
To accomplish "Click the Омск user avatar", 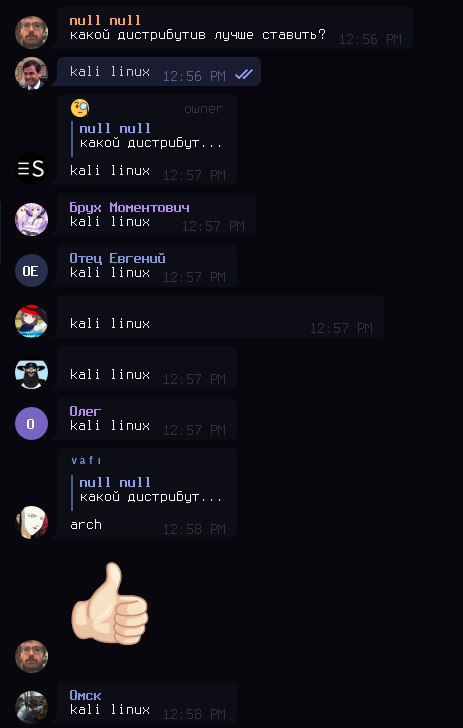I will [x=31, y=707].
